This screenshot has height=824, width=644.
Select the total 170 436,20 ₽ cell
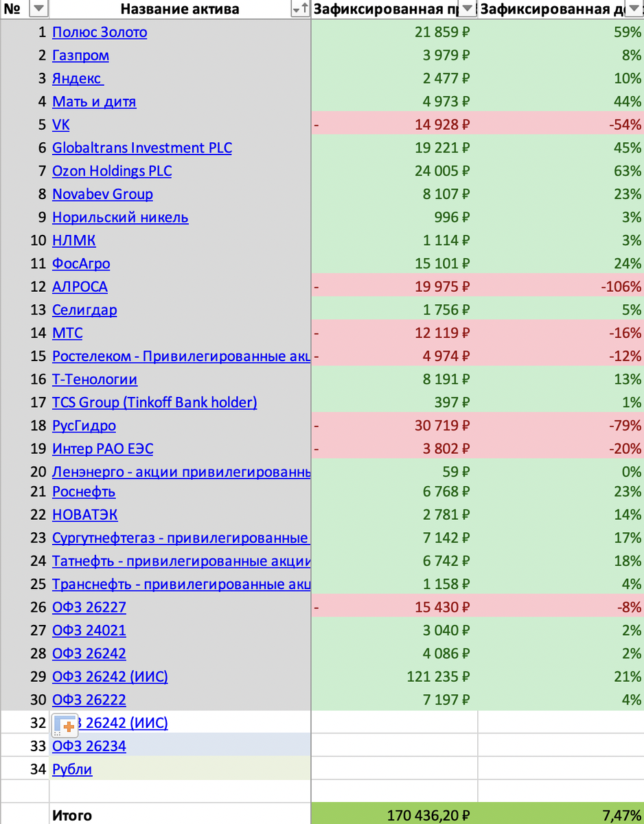394,815
